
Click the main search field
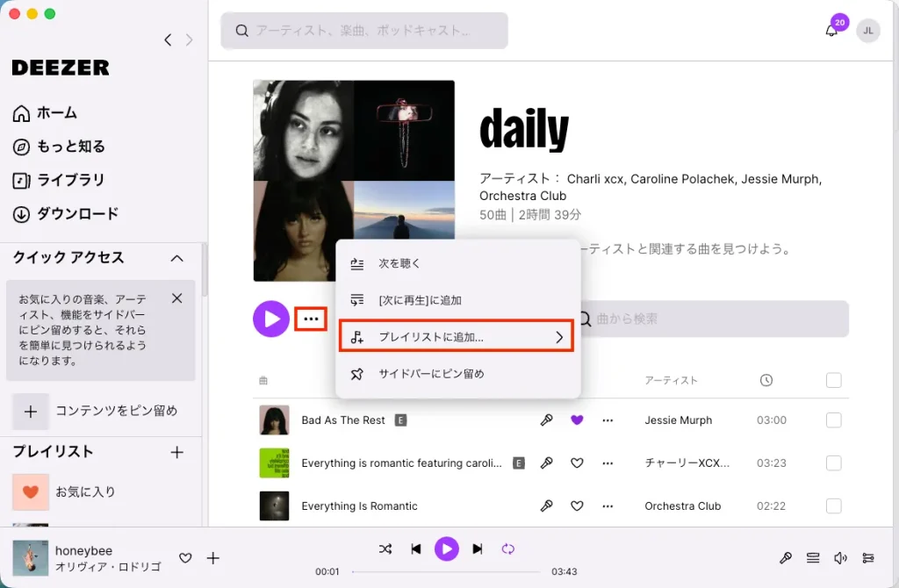pos(364,31)
